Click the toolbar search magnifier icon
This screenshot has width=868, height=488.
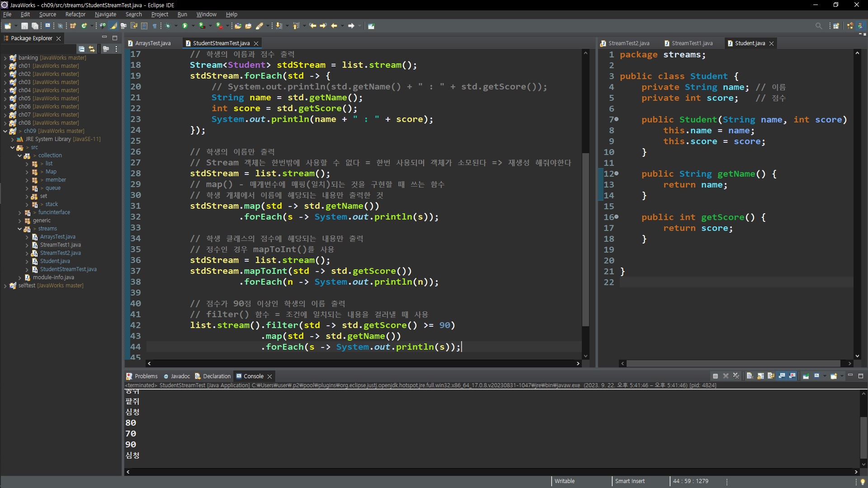(x=818, y=26)
